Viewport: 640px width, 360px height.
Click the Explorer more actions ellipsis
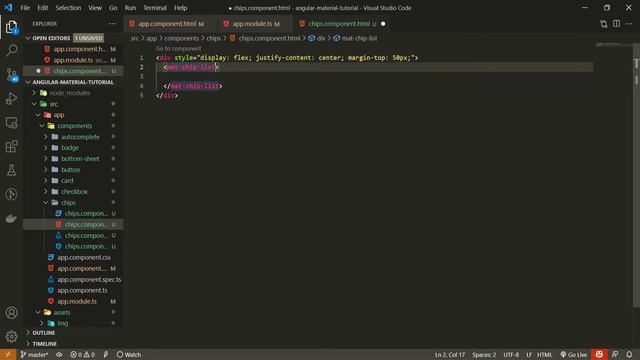click(112, 24)
